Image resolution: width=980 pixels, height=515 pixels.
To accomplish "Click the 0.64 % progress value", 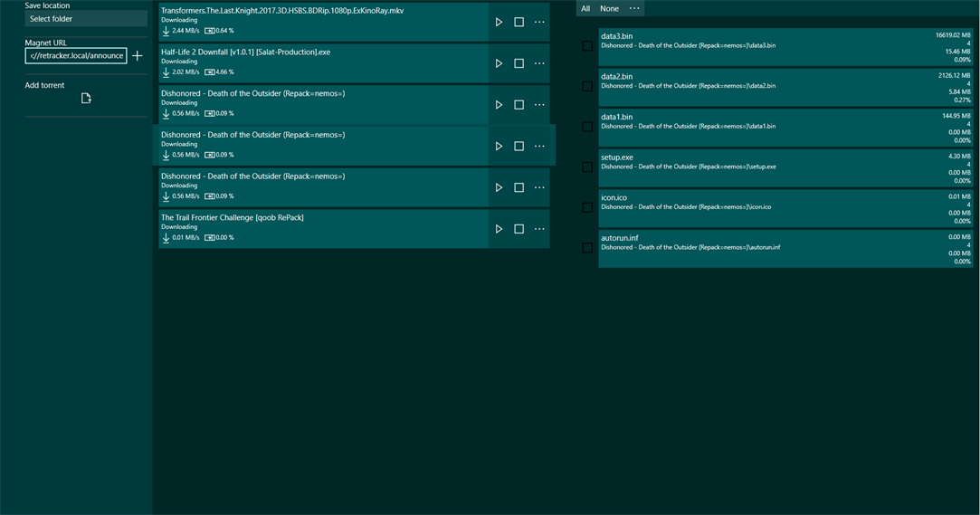I will (x=224, y=31).
